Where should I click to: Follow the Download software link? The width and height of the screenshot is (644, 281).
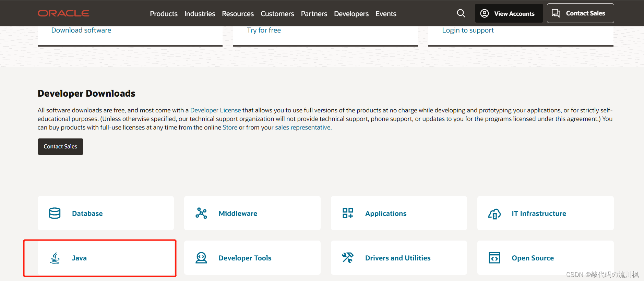[81, 30]
